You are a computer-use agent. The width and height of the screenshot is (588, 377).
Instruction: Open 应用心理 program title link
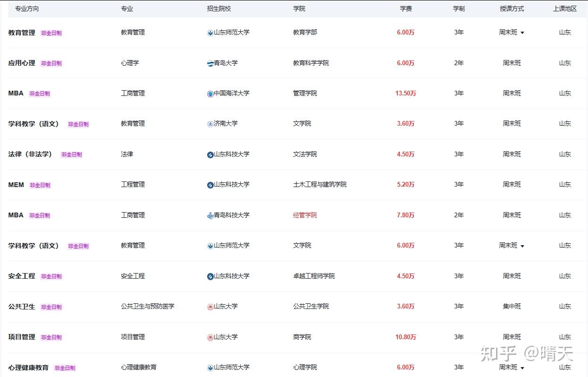22,63
